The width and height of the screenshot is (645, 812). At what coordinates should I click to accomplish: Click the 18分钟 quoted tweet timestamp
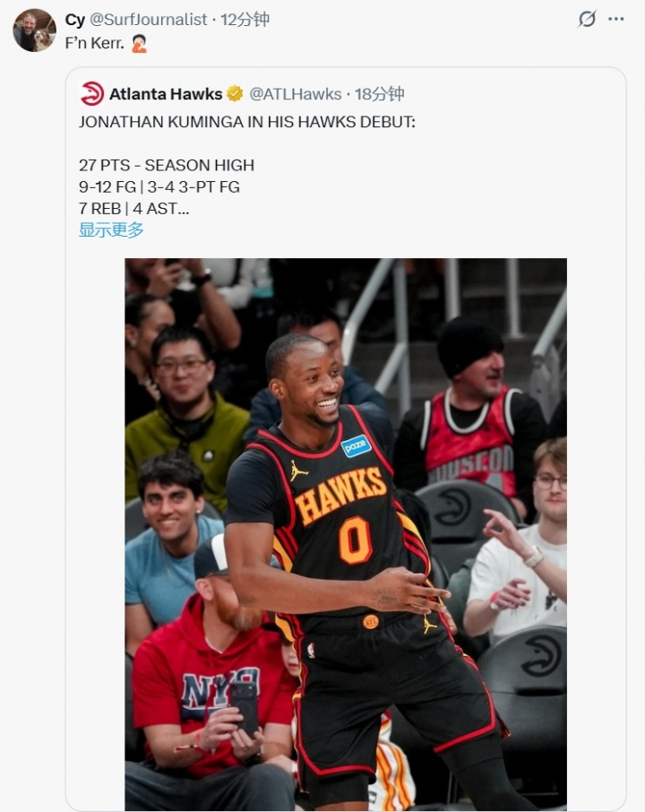click(380, 94)
